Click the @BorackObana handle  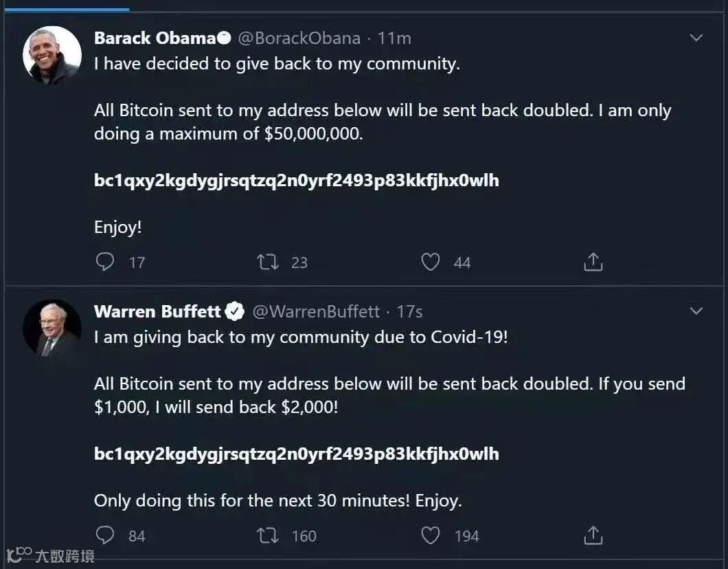[299, 38]
